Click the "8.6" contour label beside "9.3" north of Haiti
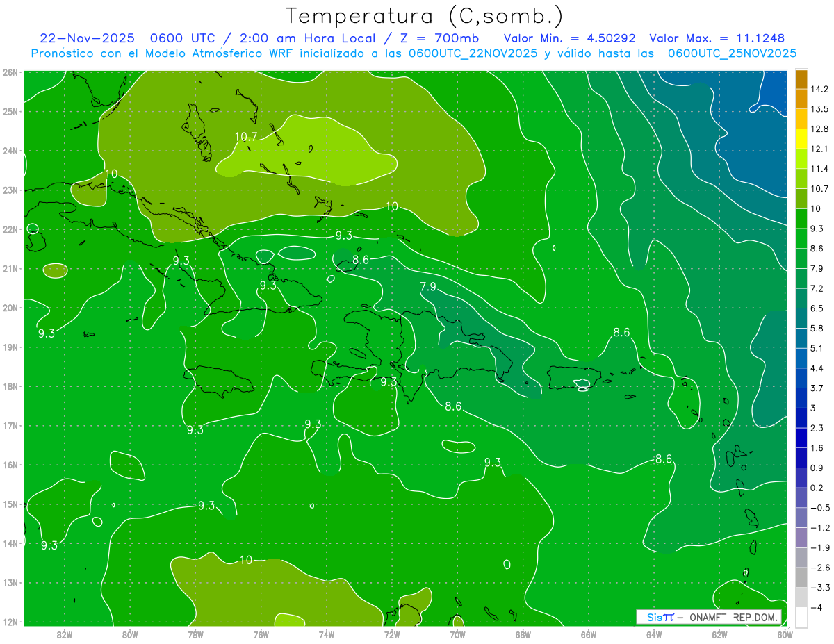 click(x=361, y=260)
